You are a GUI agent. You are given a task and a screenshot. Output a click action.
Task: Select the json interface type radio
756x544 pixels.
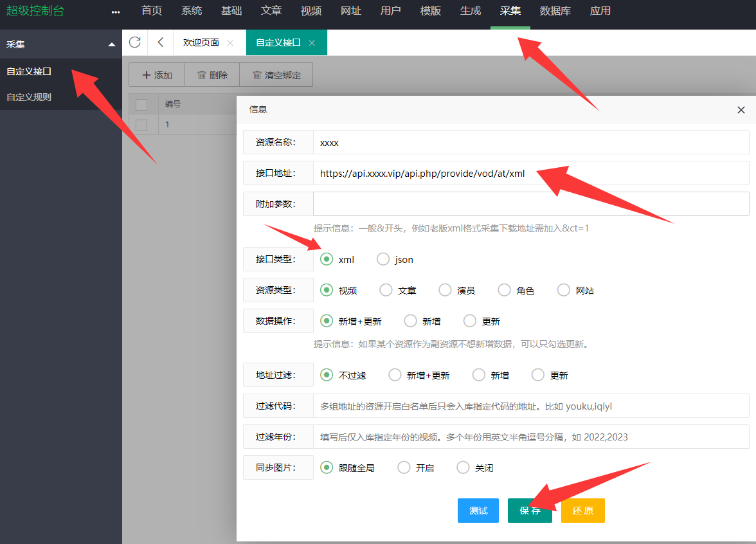(x=384, y=259)
